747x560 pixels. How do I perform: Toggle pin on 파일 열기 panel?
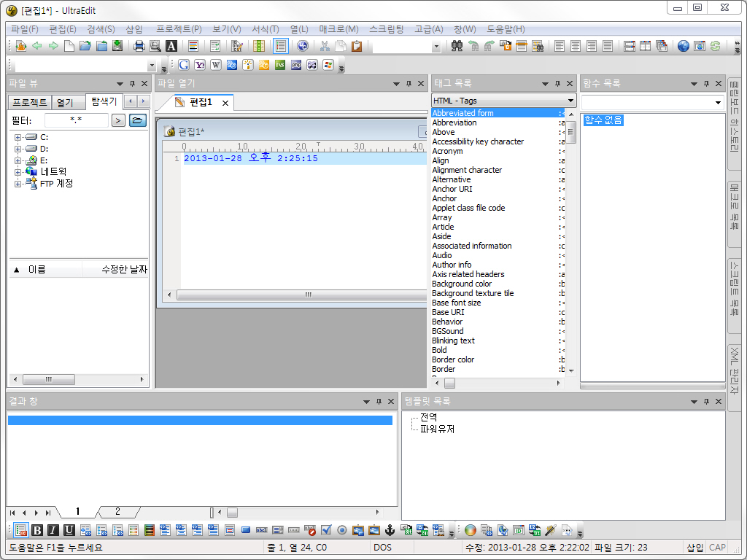point(409,84)
